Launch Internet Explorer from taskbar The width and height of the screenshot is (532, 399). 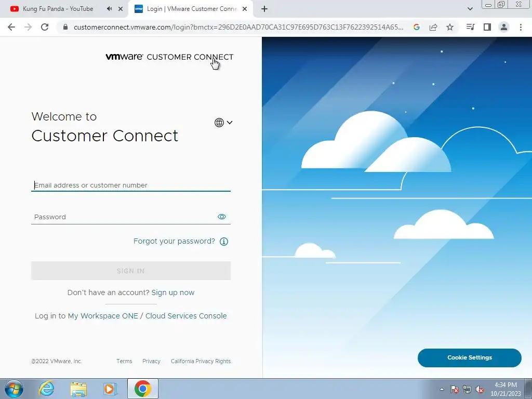coord(46,389)
